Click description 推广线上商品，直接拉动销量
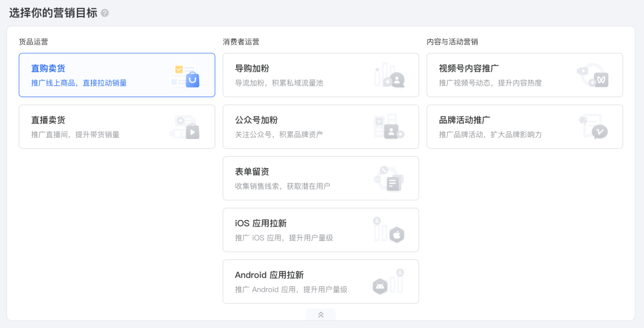Image resolution: width=644 pixels, height=328 pixels. click(79, 83)
